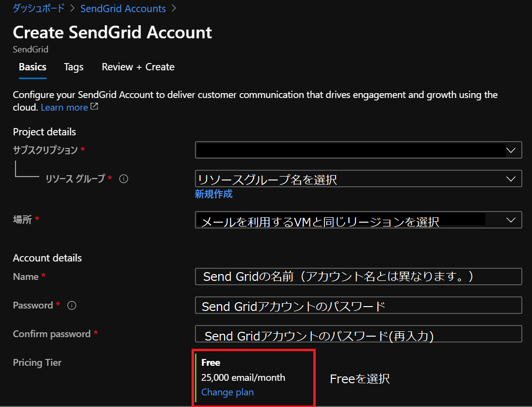Screen dimensions: 532x407
Task: Click the Create SendGrid Account title
Action: (113, 33)
